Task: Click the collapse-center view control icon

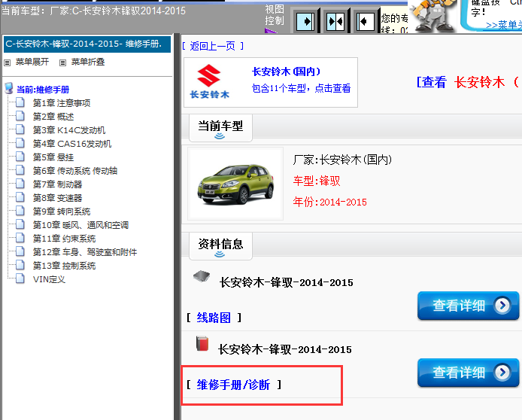Action: 335,22
